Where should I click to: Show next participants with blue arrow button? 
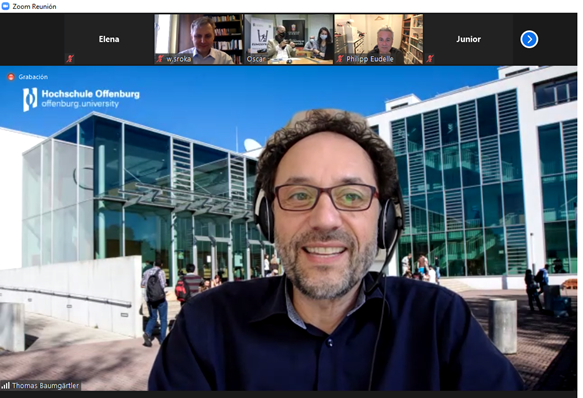click(x=529, y=39)
